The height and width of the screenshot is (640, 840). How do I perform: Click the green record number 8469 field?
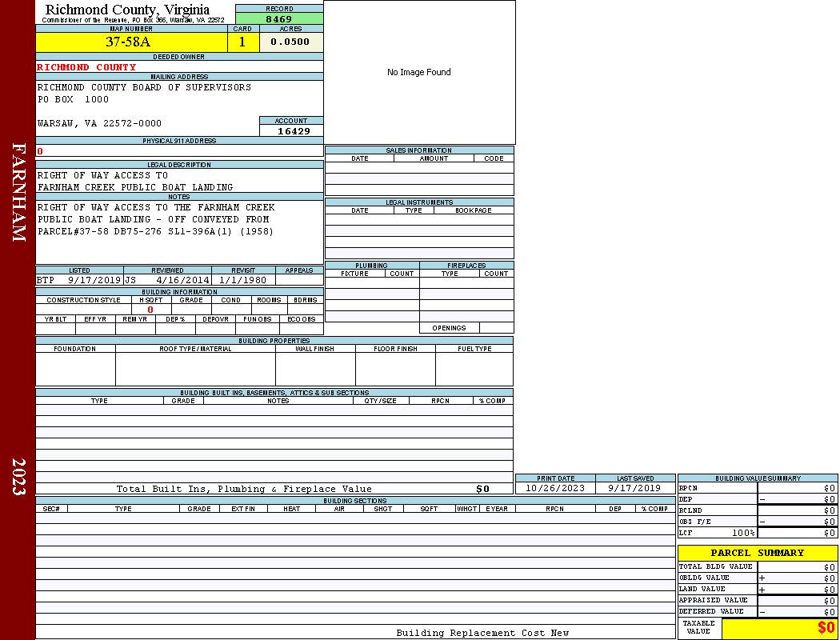[x=279, y=19]
